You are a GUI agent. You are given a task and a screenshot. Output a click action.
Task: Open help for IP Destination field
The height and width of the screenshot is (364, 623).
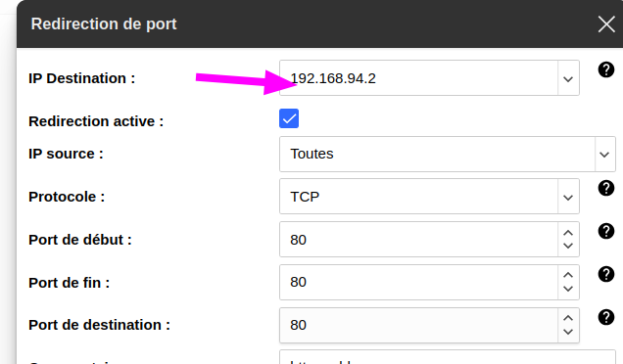click(x=606, y=69)
